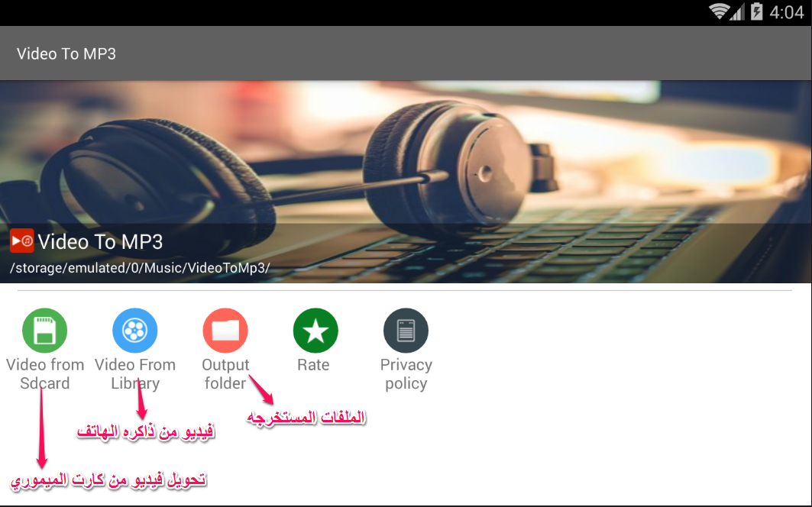Screen dimensions: 812x507
Task: Tap the cellular signal strength icon
Action: 737,12
